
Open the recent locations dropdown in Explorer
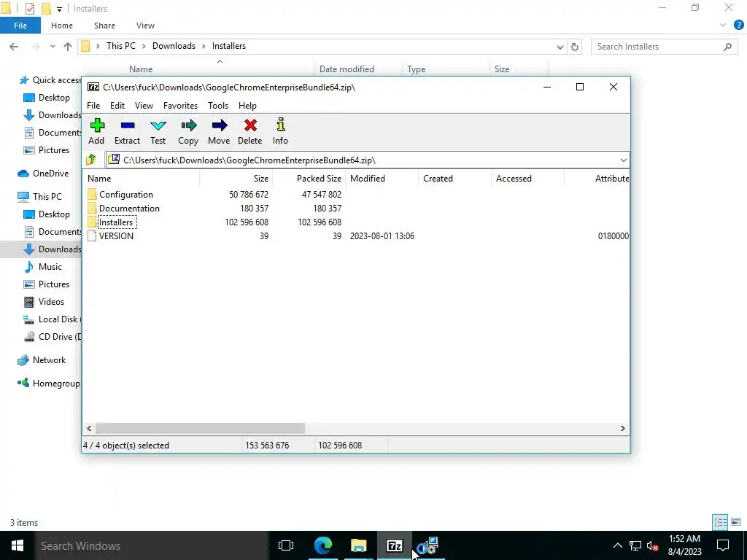tap(53, 47)
